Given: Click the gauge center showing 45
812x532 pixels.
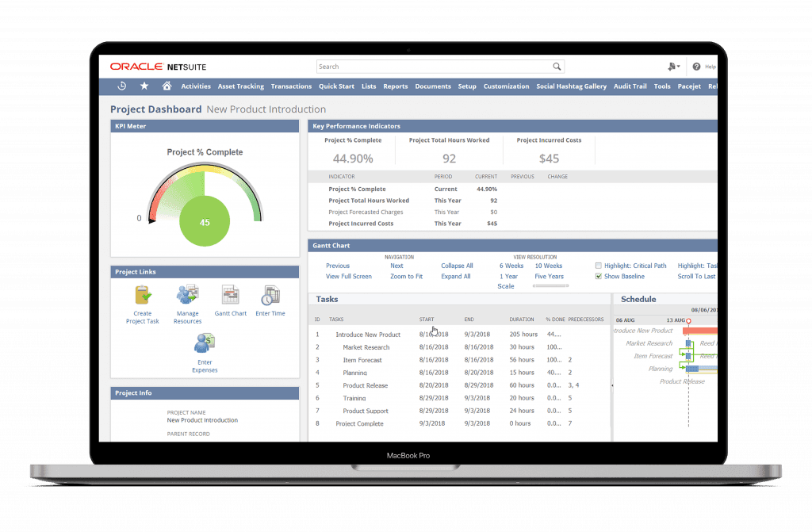Looking at the screenshot, I should point(205,222).
